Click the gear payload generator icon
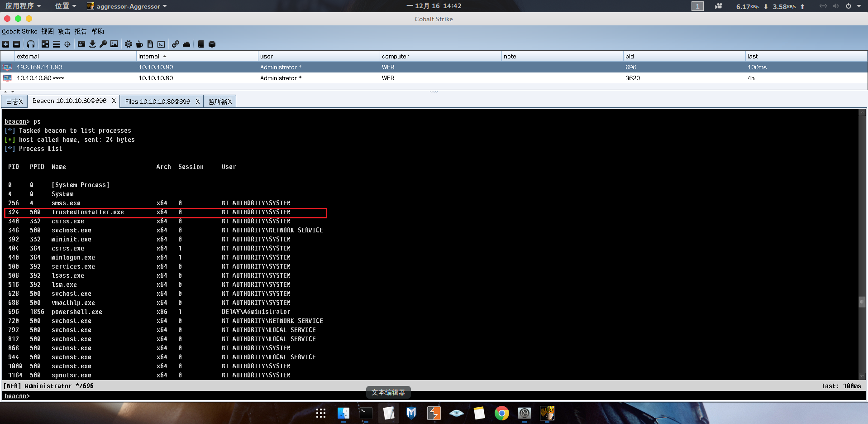Image resolution: width=868 pixels, height=424 pixels. click(x=129, y=44)
